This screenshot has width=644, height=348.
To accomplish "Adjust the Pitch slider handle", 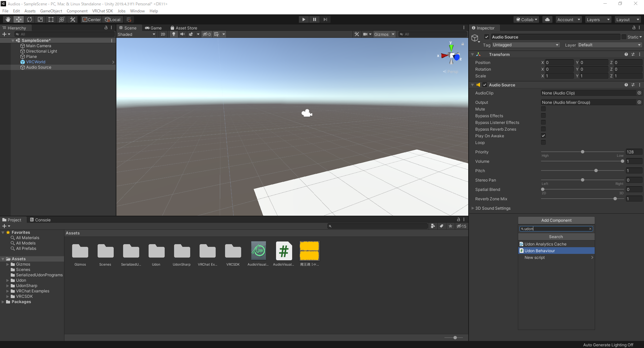I will pyautogui.click(x=596, y=171).
